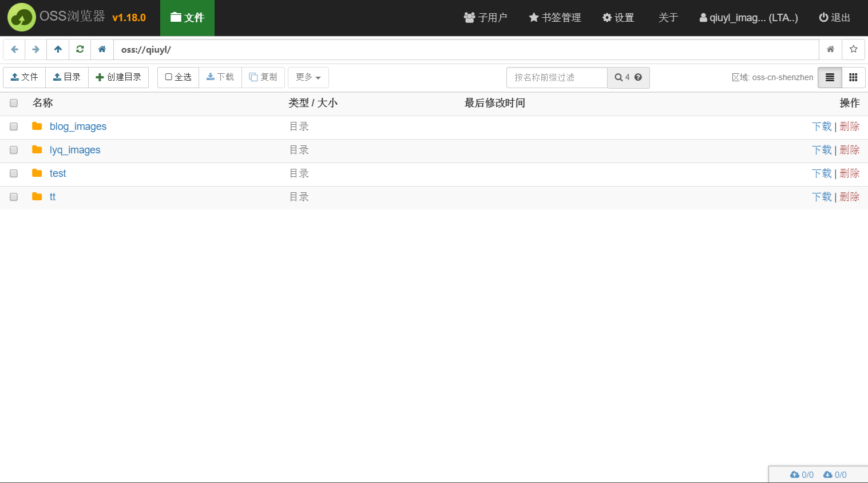This screenshot has width=868, height=483.
Task: Go up one directory level
Action: [x=58, y=49]
